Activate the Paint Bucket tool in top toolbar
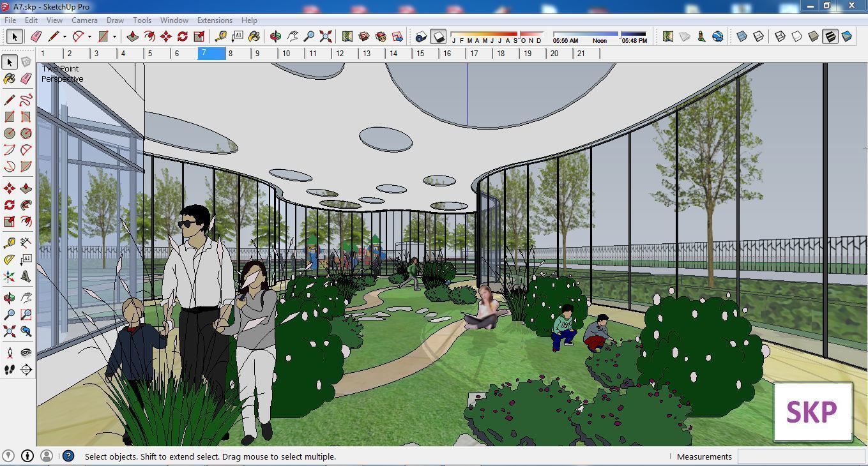868x466 pixels. (x=254, y=36)
